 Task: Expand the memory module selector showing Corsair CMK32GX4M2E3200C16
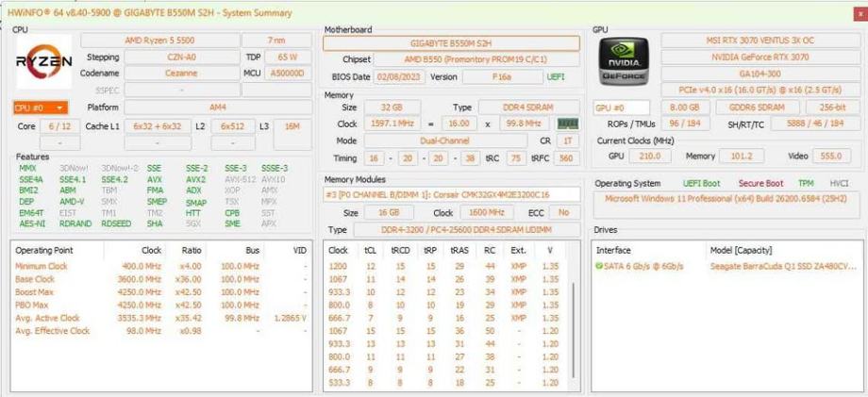(452, 194)
